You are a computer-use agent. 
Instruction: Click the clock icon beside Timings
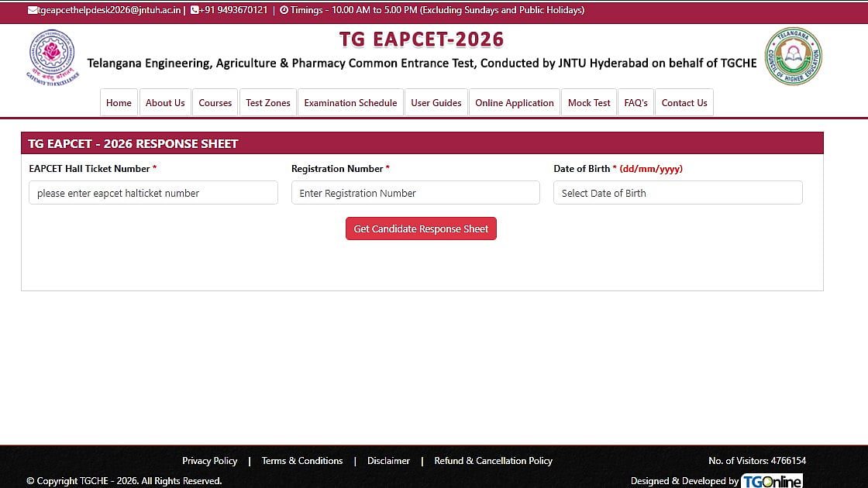[284, 10]
